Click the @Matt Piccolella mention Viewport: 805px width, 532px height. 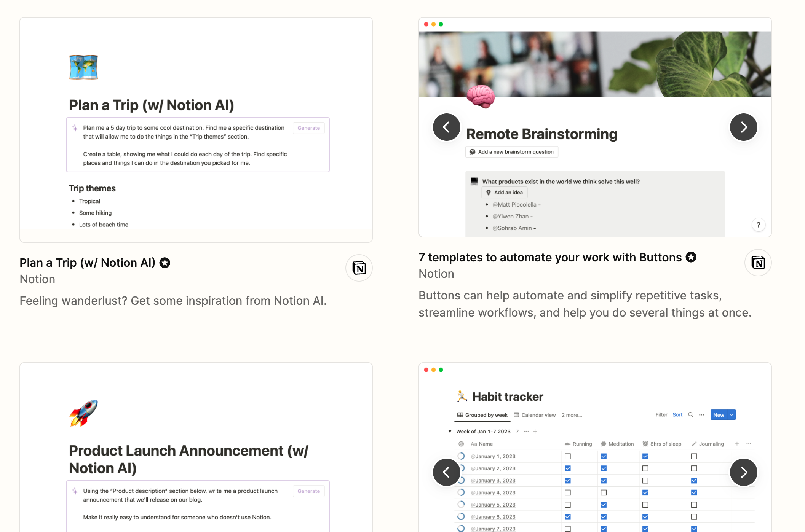[514, 205]
